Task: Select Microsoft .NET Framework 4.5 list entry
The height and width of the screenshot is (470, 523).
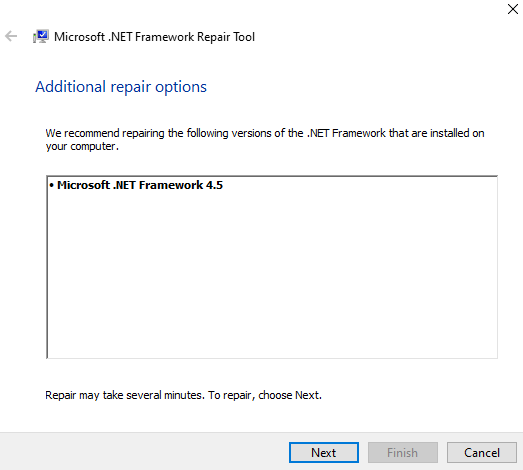Action: click(136, 185)
